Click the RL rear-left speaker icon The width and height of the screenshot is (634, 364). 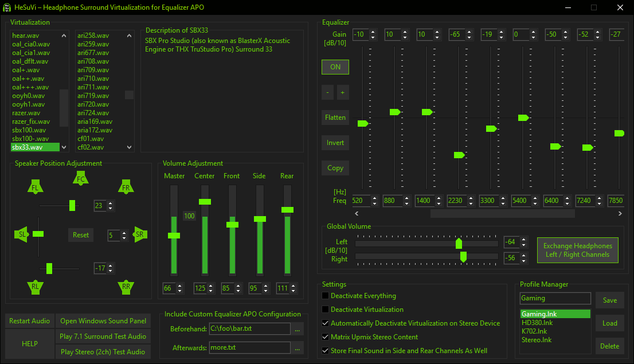[35, 287]
